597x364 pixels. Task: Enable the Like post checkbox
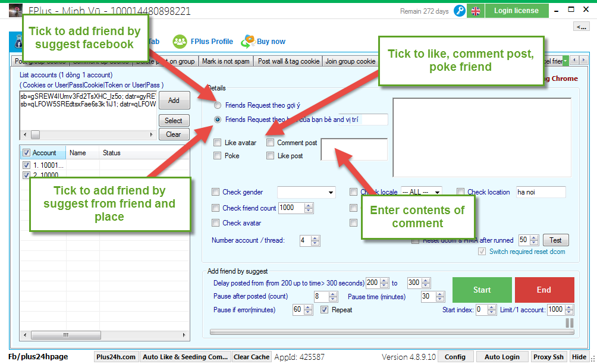pyautogui.click(x=271, y=156)
